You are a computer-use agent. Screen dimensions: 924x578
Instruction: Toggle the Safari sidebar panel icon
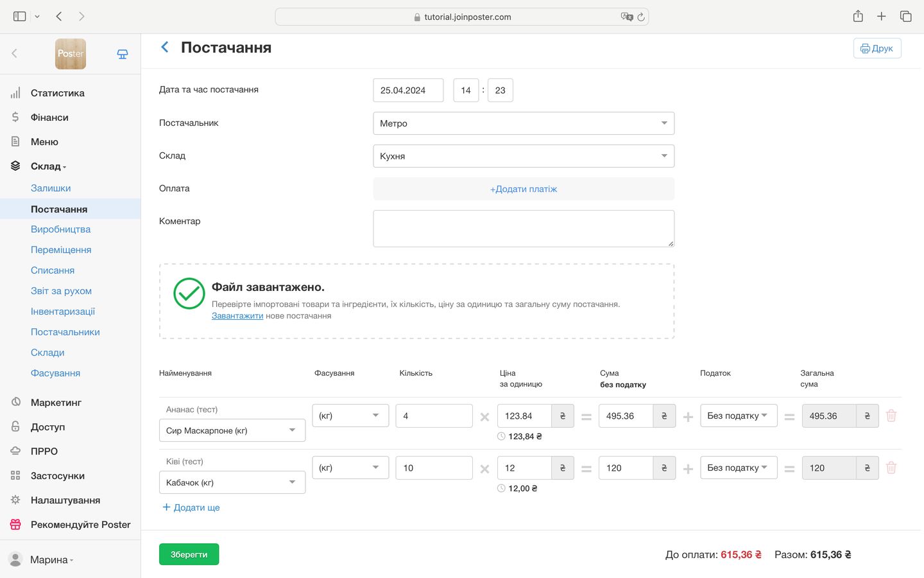tap(20, 17)
